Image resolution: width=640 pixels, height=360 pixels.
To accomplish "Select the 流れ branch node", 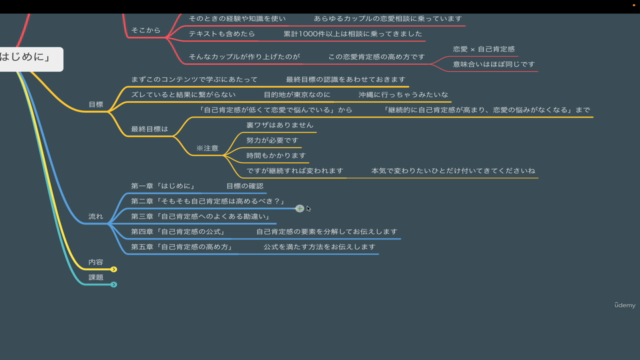I will (96, 216).
